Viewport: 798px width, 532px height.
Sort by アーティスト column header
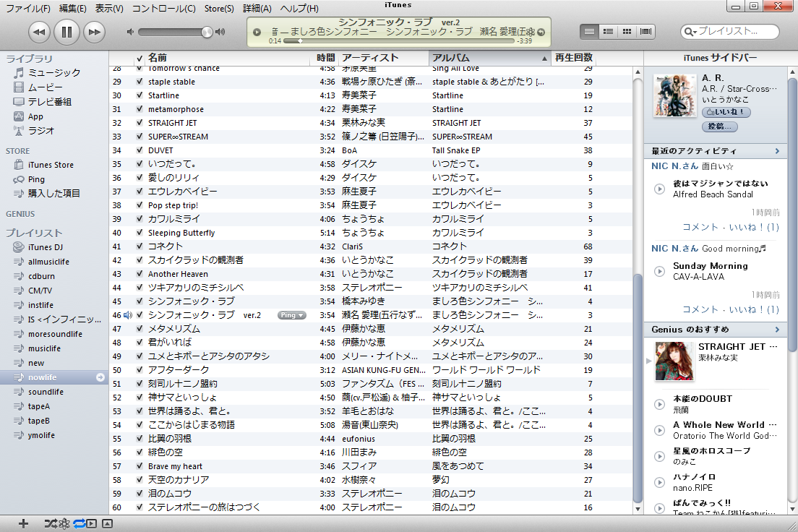[384, 58]
